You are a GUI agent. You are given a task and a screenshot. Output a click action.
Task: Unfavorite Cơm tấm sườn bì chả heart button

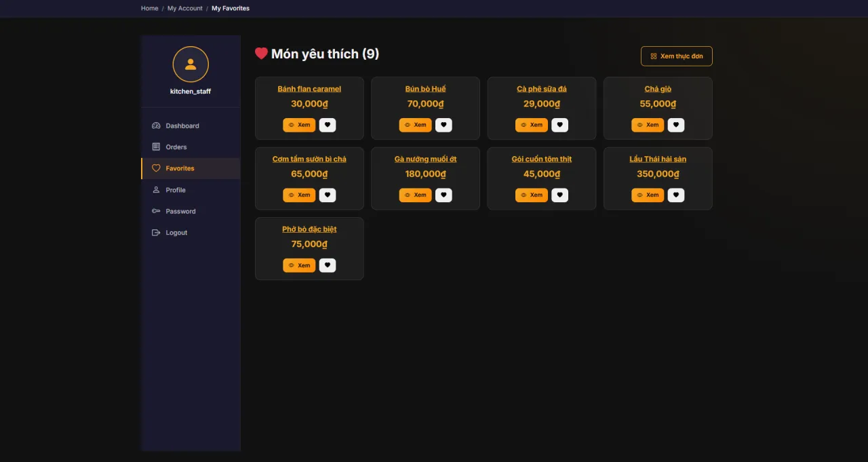(328, 195)
